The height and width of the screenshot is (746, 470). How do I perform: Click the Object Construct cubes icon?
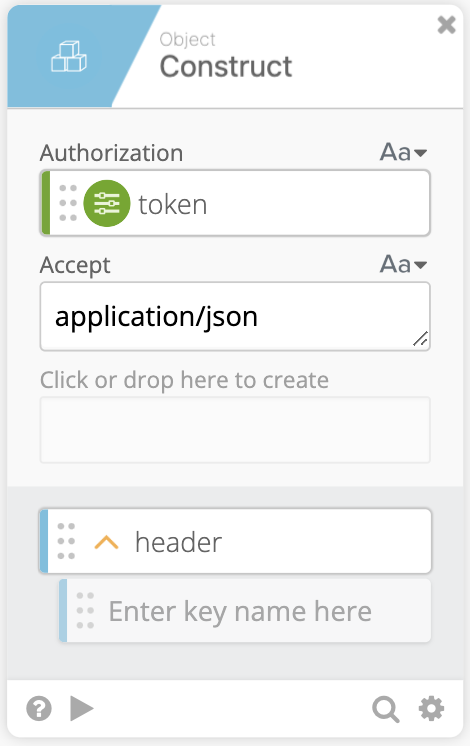pos(69,57)
